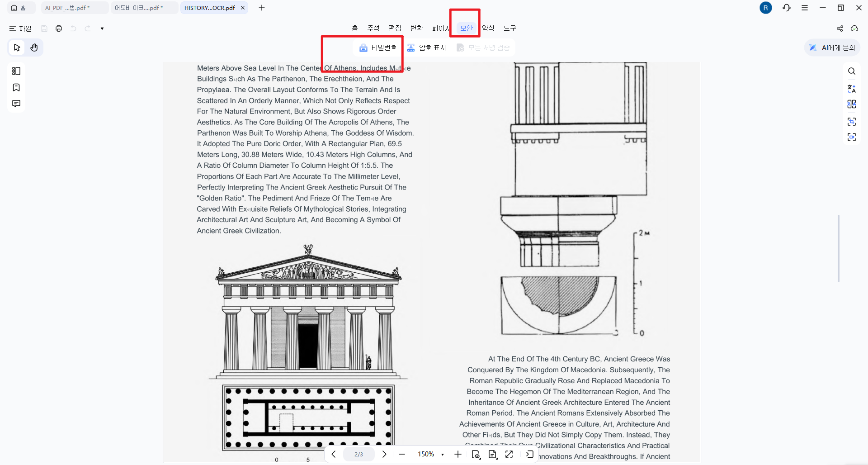Switch to the 주석 tab
Image resolution: width=868 pixels, height=465 pixels.
point(373,28)
